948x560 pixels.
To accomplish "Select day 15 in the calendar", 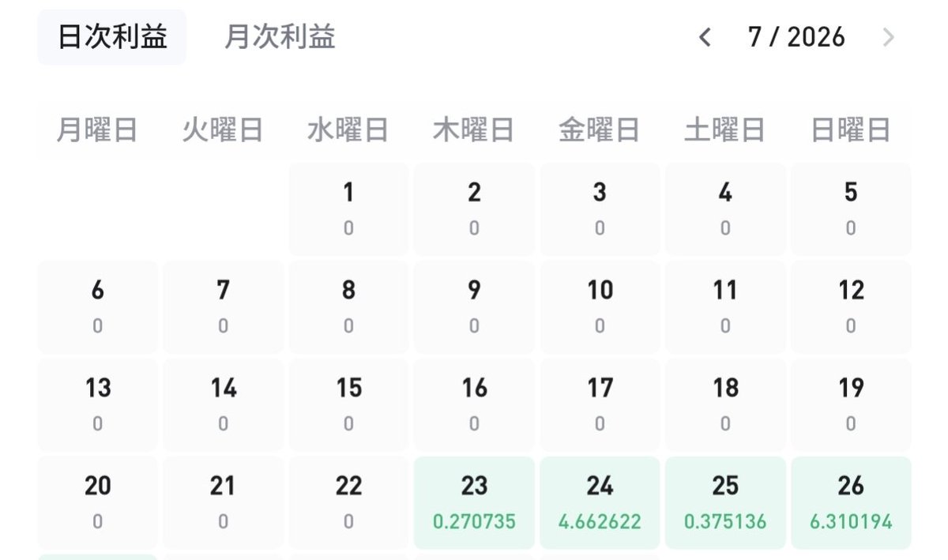I will [x=348, y=405].
